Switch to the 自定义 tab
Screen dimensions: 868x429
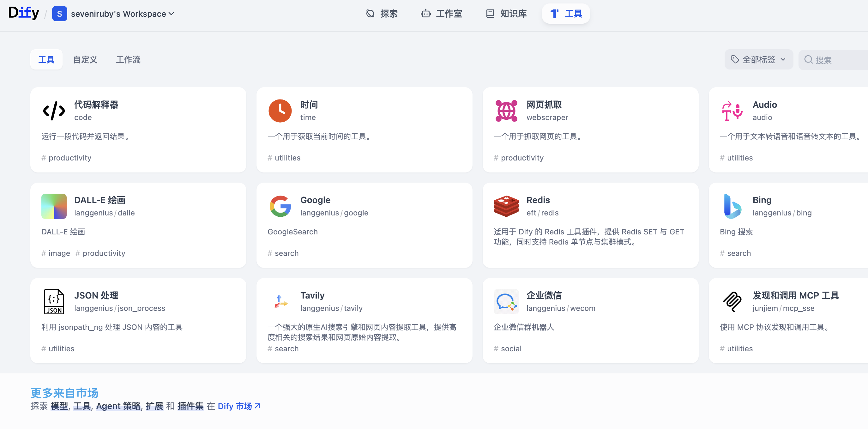tap(85, 60)
